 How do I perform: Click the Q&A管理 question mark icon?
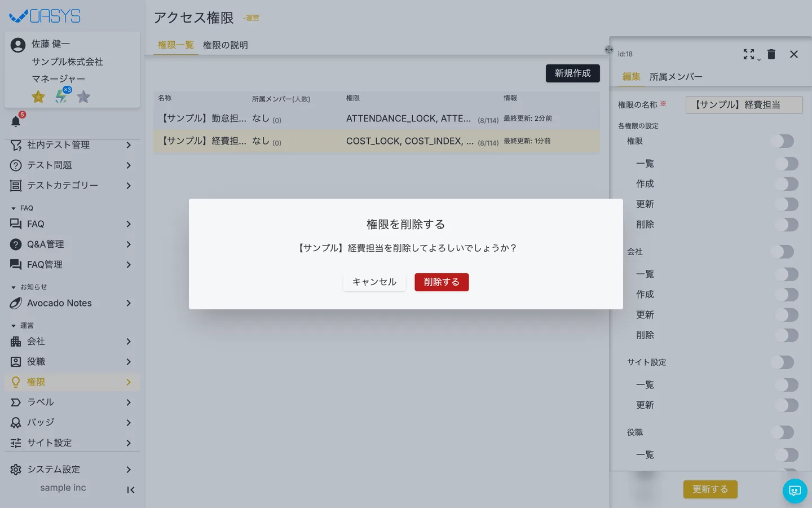[x=16, y=244]
